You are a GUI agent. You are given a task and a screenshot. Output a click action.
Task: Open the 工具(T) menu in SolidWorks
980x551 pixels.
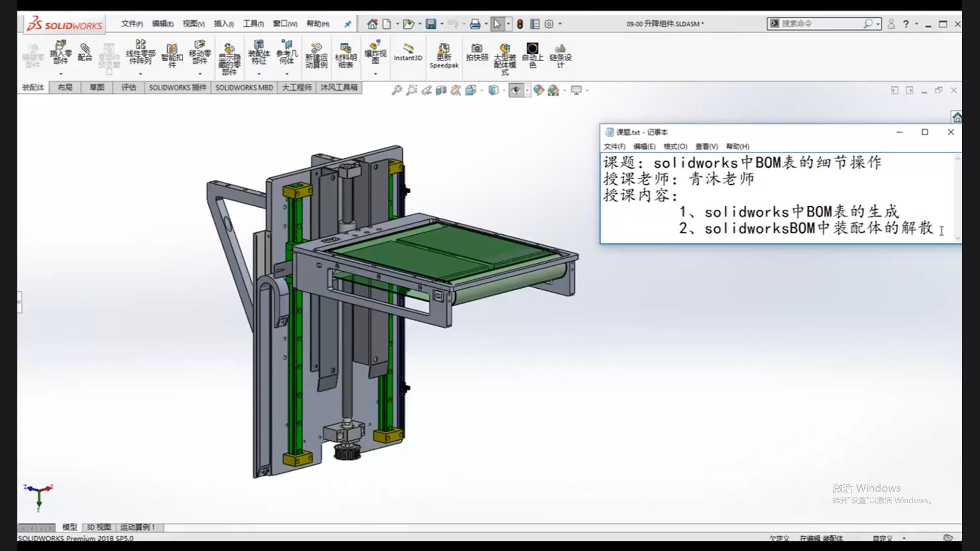point(253,23)
